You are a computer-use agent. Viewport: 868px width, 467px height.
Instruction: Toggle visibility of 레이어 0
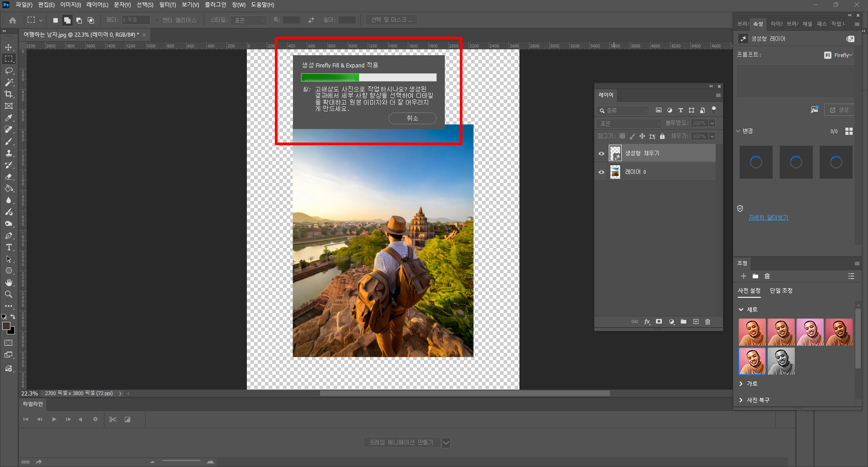[601, 172]
